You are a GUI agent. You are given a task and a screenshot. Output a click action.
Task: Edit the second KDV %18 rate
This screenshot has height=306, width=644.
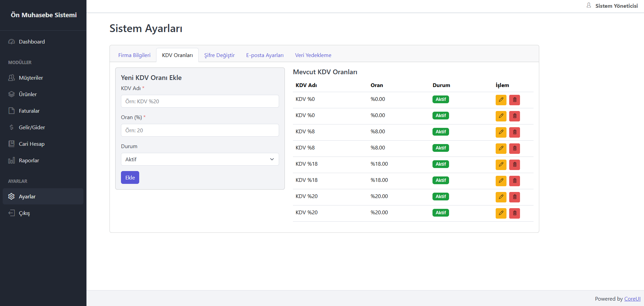pyautogui.click(x=501, y=181)
